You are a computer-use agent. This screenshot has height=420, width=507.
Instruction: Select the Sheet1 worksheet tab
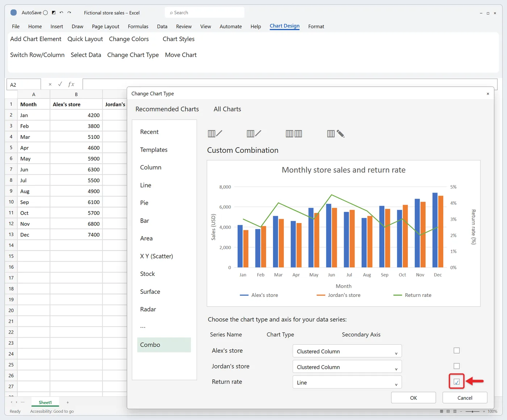point(45,402)
